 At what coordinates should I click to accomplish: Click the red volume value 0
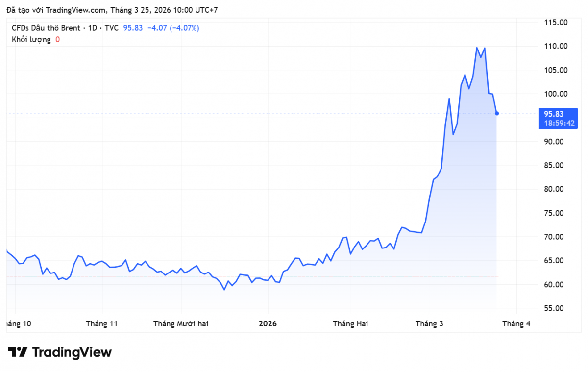[x=57, y=39]
